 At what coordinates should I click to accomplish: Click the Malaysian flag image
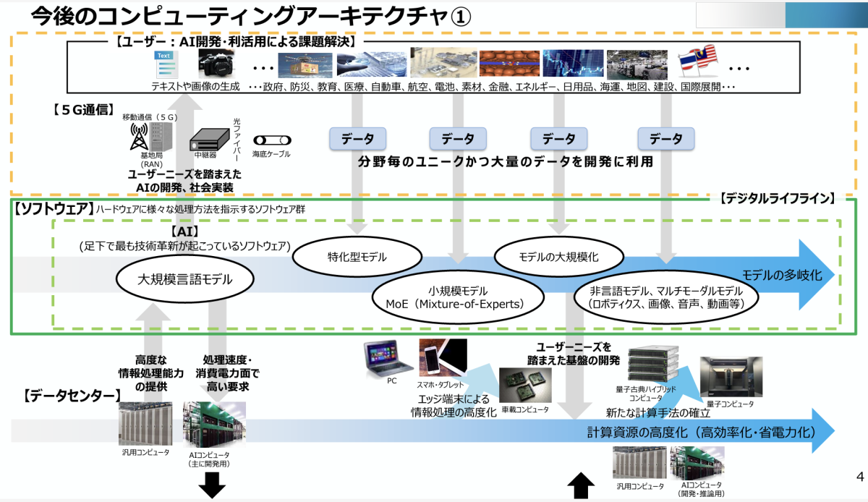coord(696,65)
